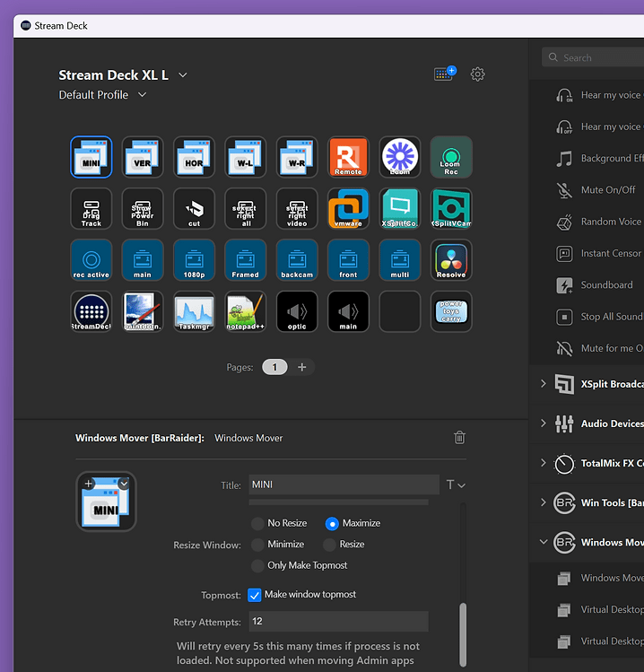Select the Background Effects action
The width and height of the screenshot is (644, 672).
pos(599,158)
